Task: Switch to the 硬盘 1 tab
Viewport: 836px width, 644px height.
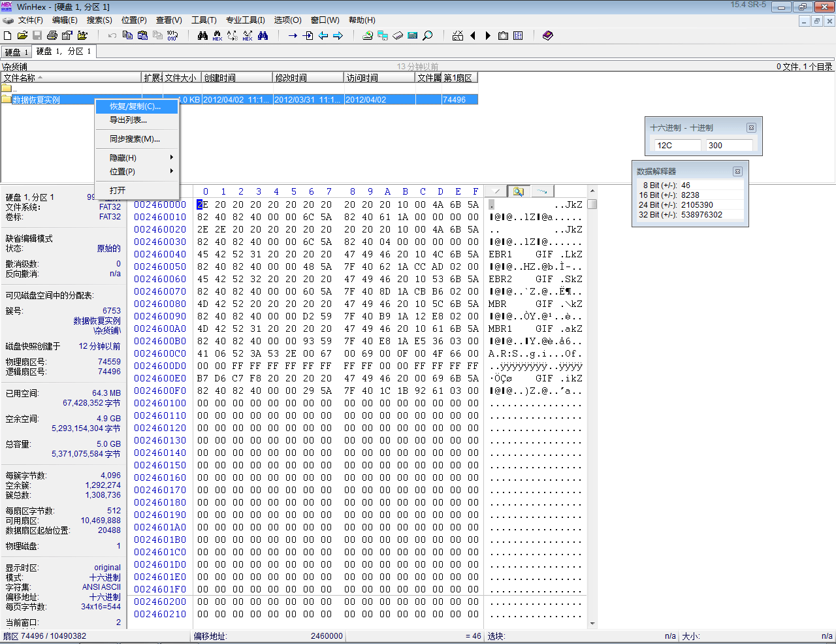Action: click(17, 52)
